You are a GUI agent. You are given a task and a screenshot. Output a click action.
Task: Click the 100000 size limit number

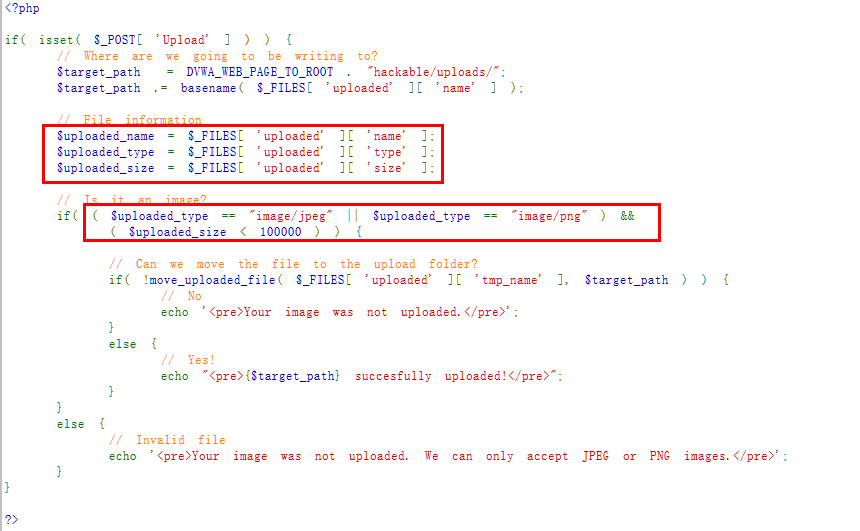[280, 232]
